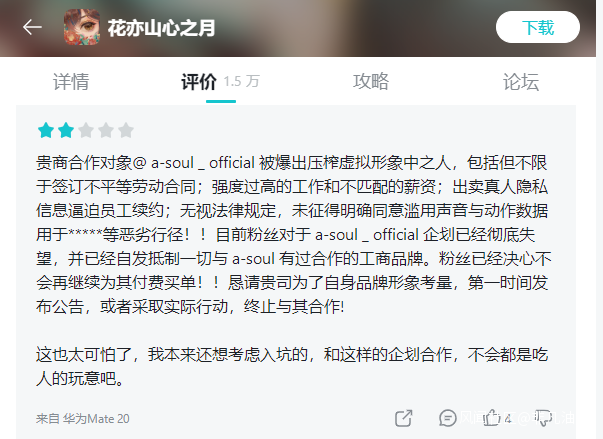Open the 攻略 guides tab
The height and width of the screenshot is (439, 603).
pyautogui.click(x=371, y=81)
